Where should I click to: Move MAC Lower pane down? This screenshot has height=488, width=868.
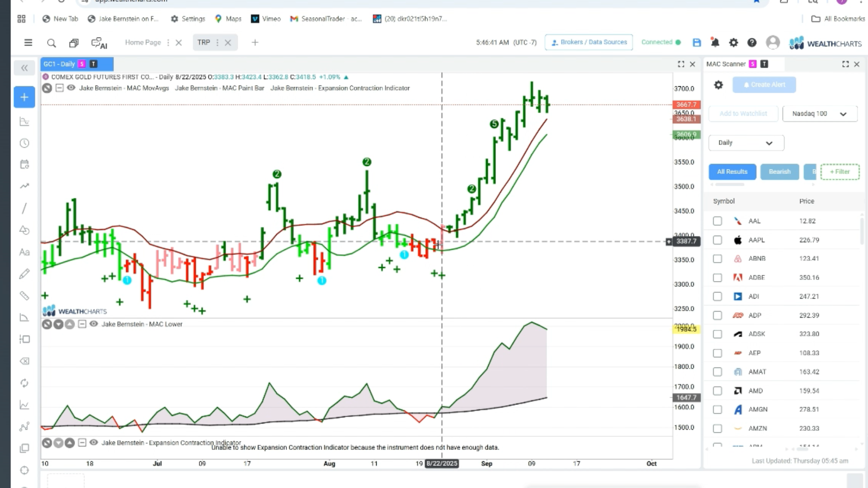pos(58,324)
